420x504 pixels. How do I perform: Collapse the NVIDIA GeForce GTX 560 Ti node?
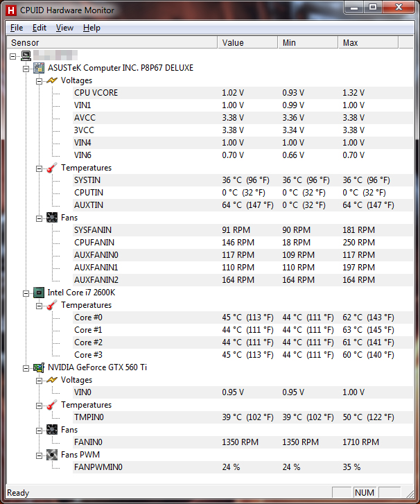(26, 368)
